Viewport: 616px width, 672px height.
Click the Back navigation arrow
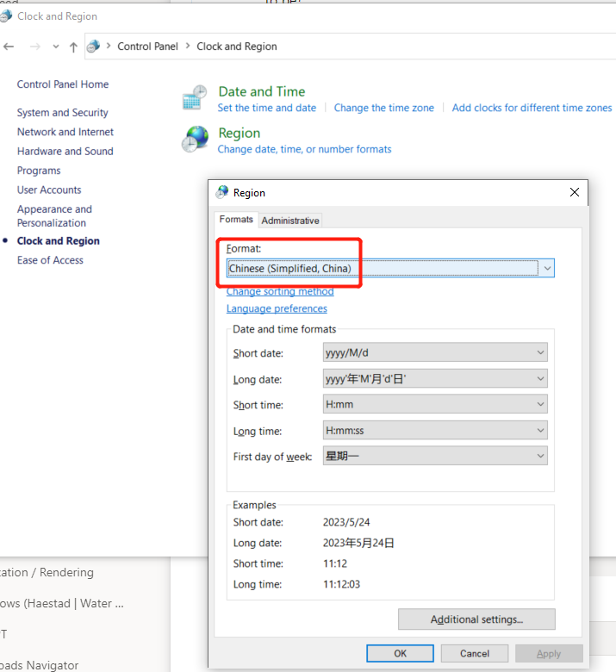coord(9,47)
